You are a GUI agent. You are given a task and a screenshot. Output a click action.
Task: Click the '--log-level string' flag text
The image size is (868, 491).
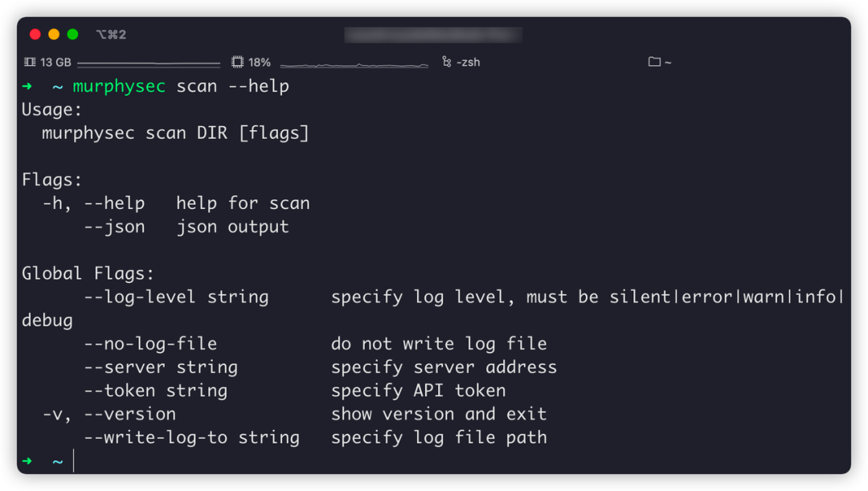(176, 297)
